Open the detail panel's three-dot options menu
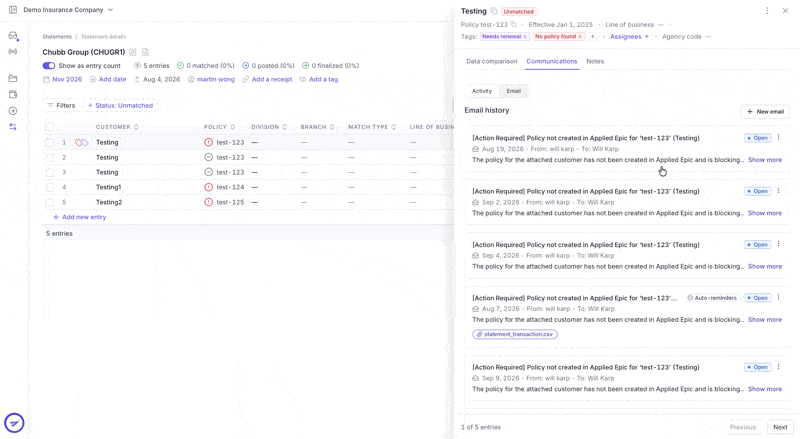 pyautogui.click(x=767, y=11)
